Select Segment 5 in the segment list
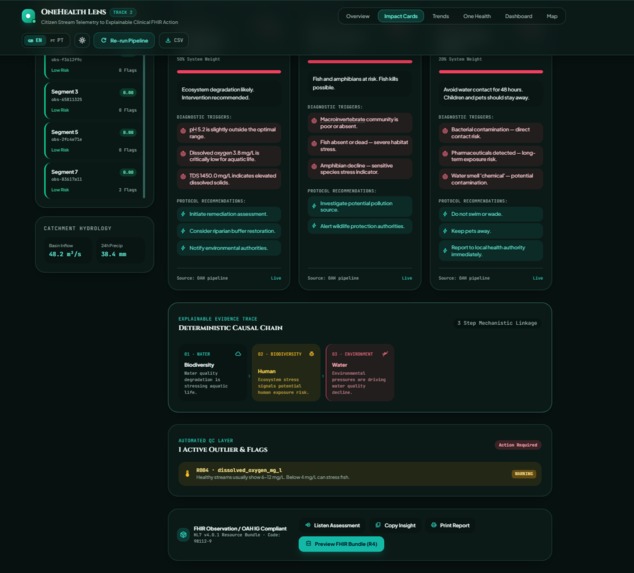634x573 pixels. point(93,140)
